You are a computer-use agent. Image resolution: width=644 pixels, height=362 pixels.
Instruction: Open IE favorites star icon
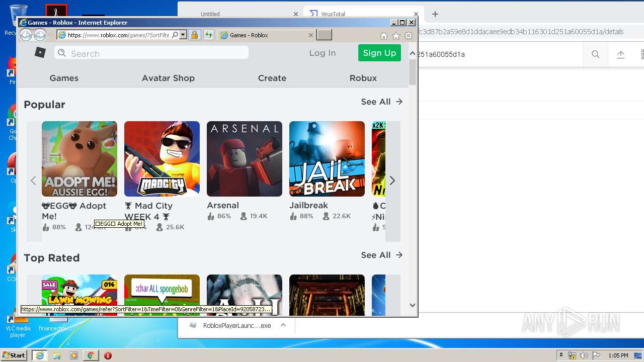(x=396, y=36)
